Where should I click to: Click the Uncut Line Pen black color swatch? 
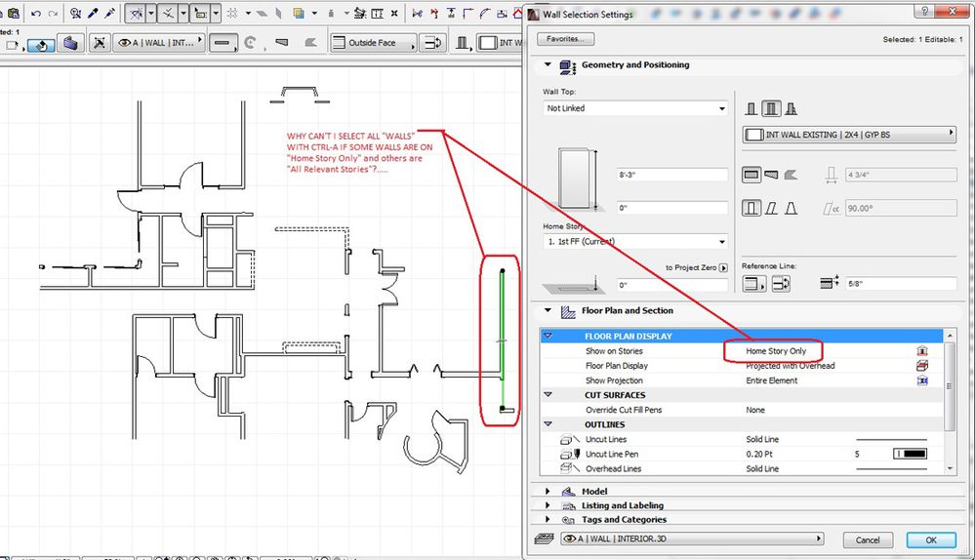pyautogui.click(x=911, y=454)
